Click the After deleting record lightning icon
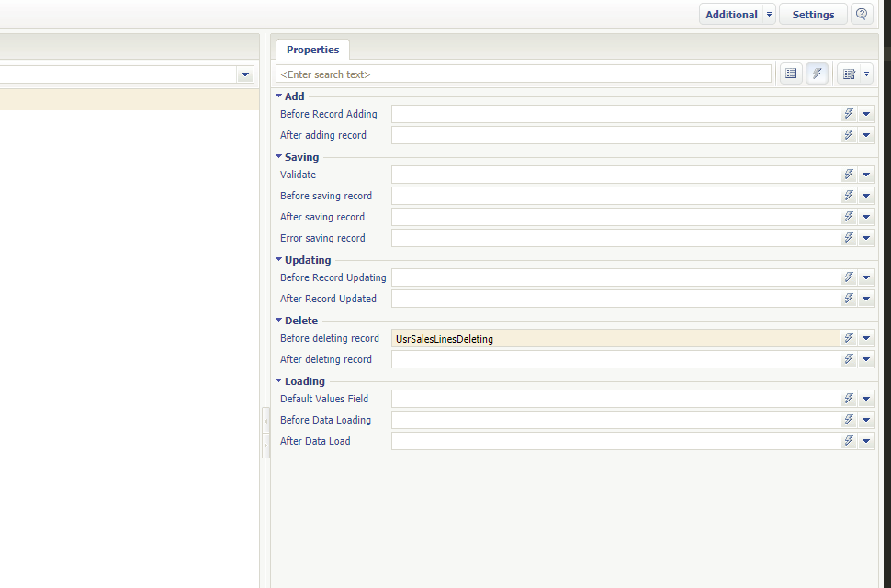The width and height of the screenshot is (891, 588). [849, 359]
